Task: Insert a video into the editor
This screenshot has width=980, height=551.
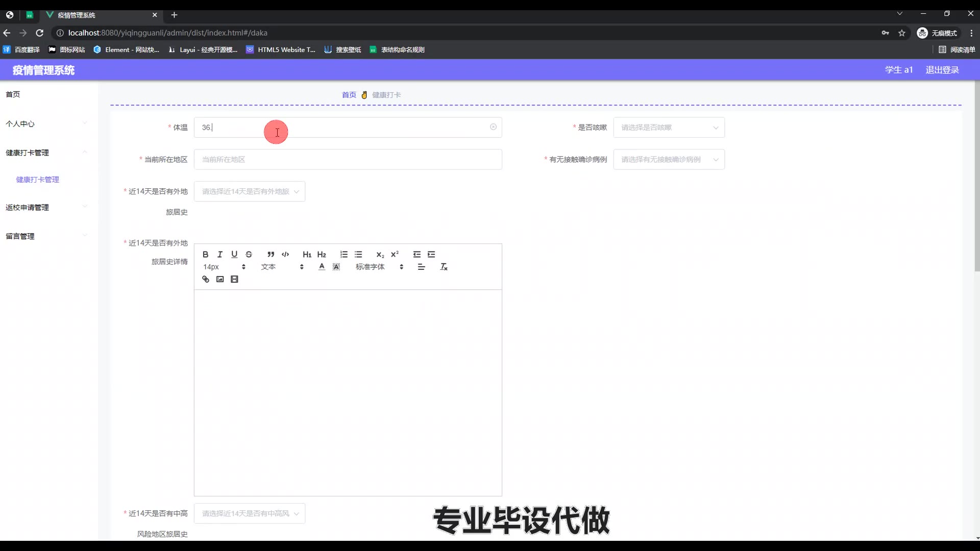Action: coord(234,279)
